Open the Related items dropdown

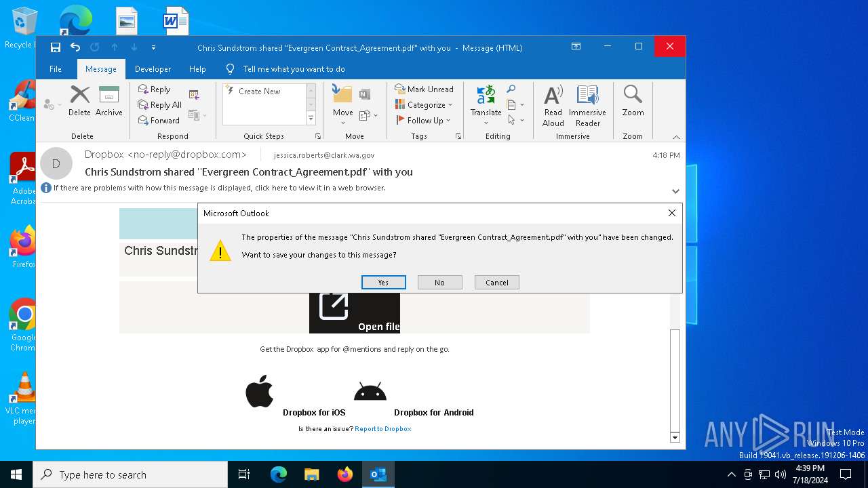[x=515, y=105]
